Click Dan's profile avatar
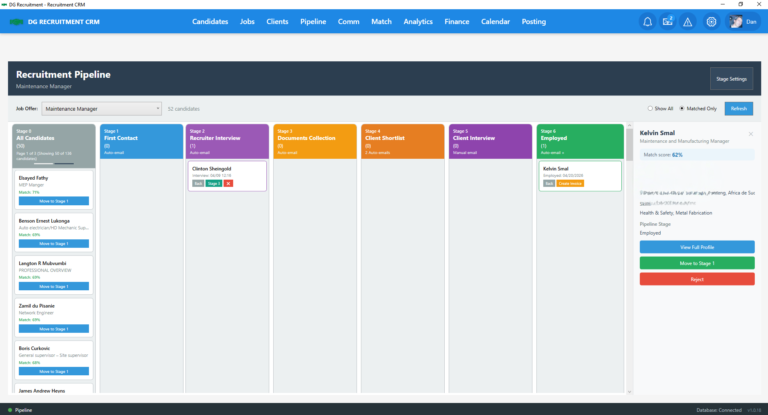 click(x=735, y=22)
